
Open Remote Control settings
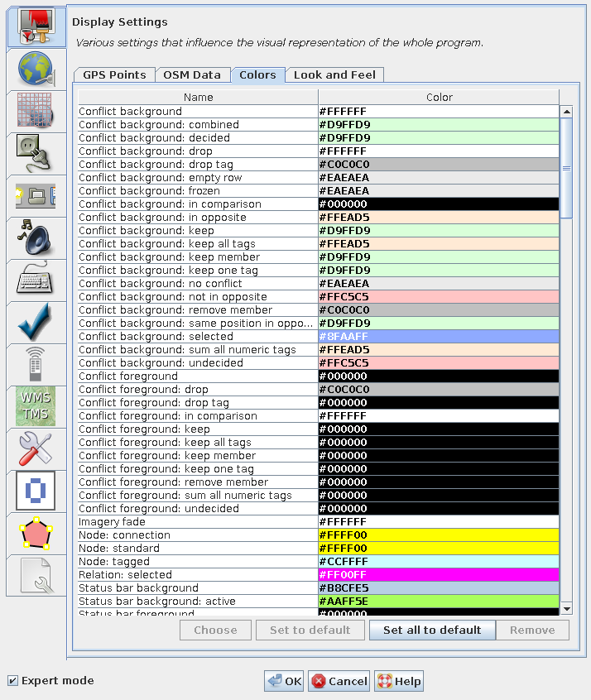click(x=36, y=364)
